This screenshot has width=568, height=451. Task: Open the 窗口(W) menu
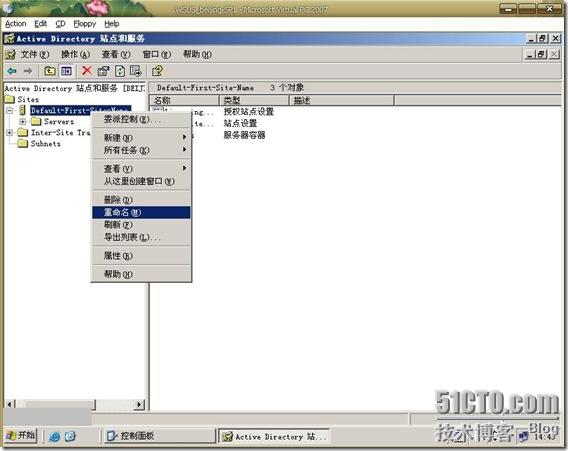(156, 55)
